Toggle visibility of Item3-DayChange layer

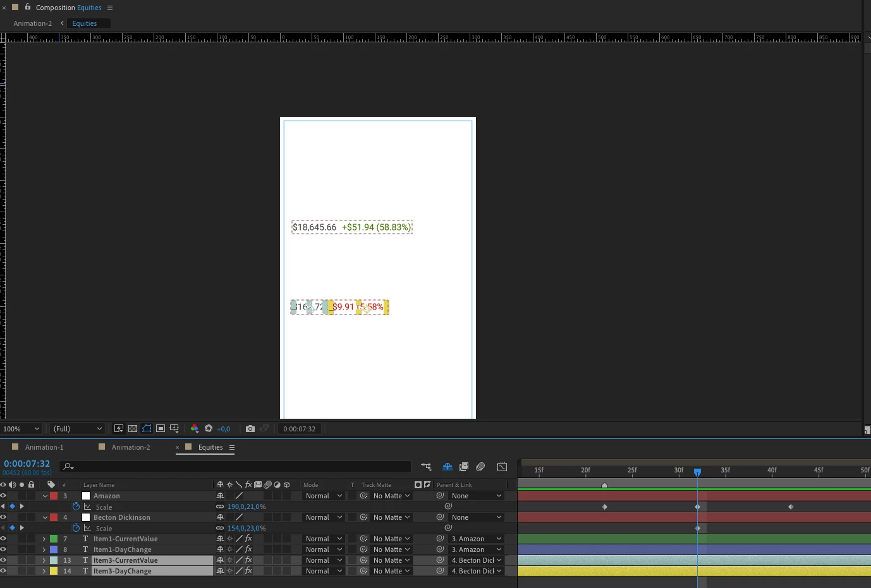tap(3, 571)
